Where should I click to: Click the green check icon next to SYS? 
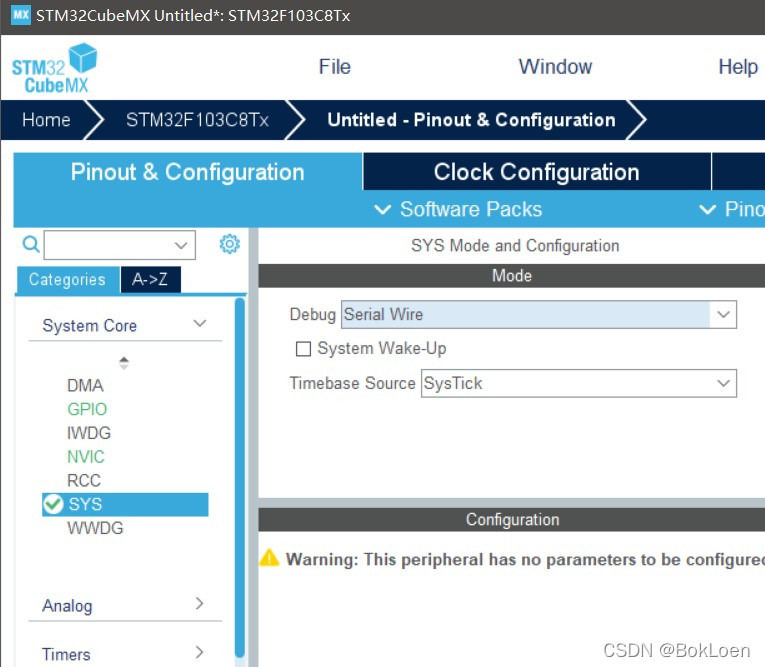pos(53,504)
